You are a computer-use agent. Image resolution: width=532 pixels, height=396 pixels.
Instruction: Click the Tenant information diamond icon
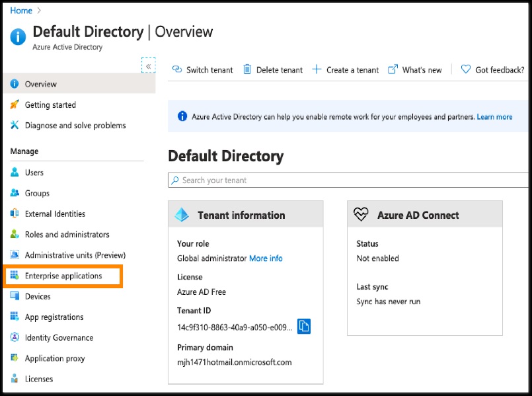(182, 214)
